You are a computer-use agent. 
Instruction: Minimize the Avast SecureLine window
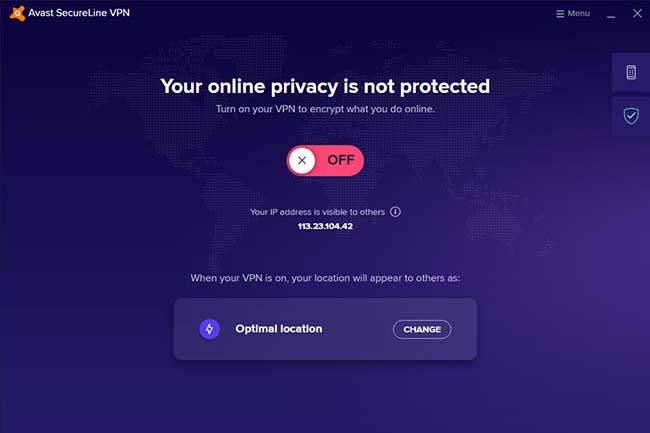(611, 14)
